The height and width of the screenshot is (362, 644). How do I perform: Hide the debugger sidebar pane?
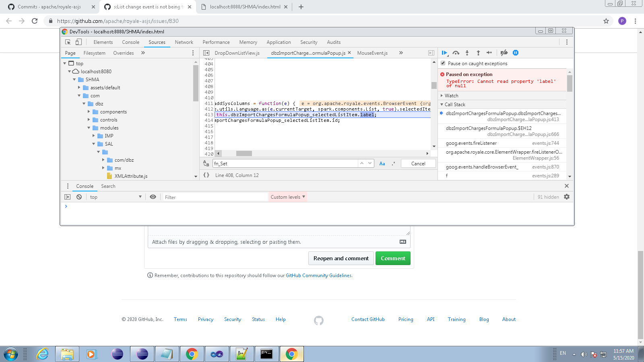431,53
